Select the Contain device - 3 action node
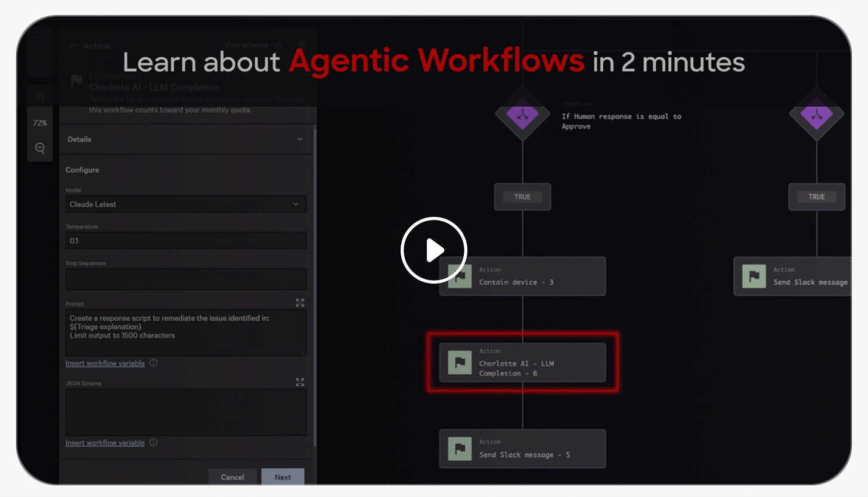This screenshot has width=868, height=497. tap(522, 276)
